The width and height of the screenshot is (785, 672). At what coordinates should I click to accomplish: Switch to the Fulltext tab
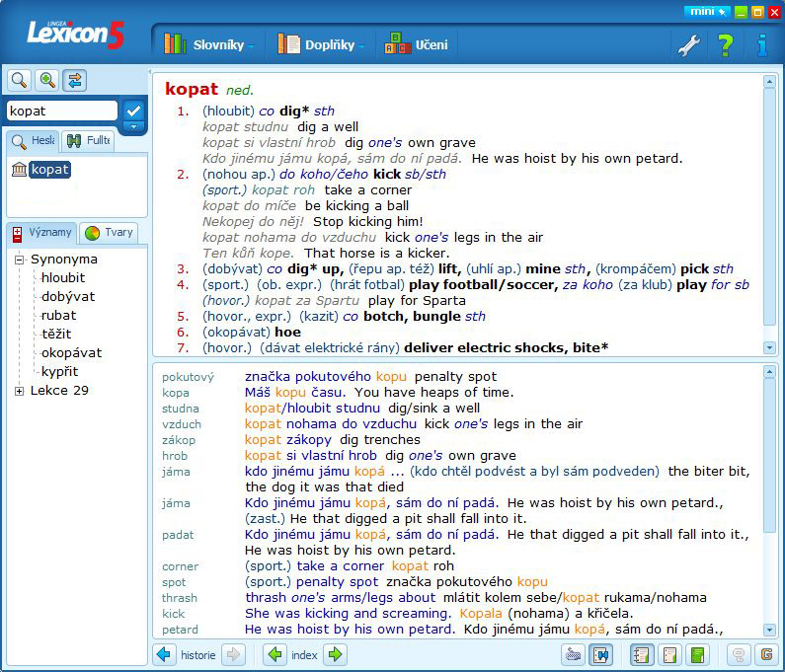[x=88, y=141]
